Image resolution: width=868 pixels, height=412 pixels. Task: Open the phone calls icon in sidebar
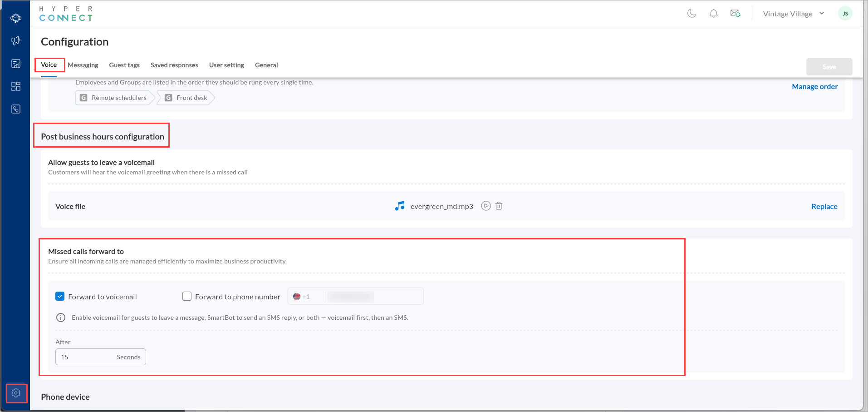[x=16, y=109]
